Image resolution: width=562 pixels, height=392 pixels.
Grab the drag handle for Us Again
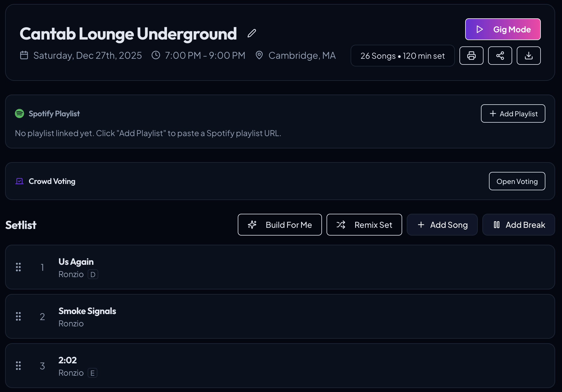click(x=18, y=267)
